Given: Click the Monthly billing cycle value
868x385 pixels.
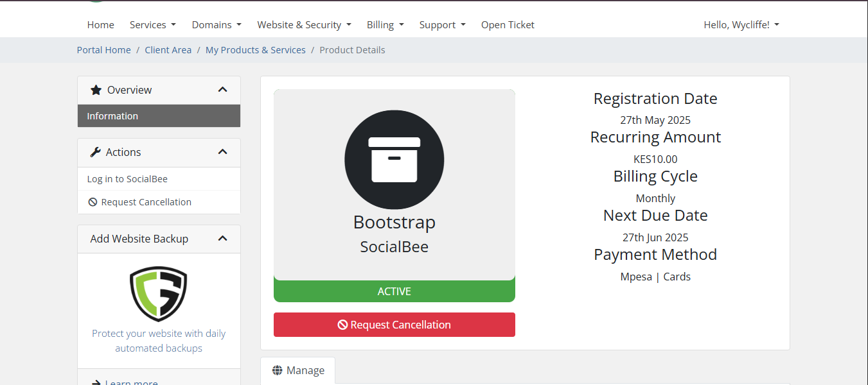Looking at the screenshot, I should 655,198.
